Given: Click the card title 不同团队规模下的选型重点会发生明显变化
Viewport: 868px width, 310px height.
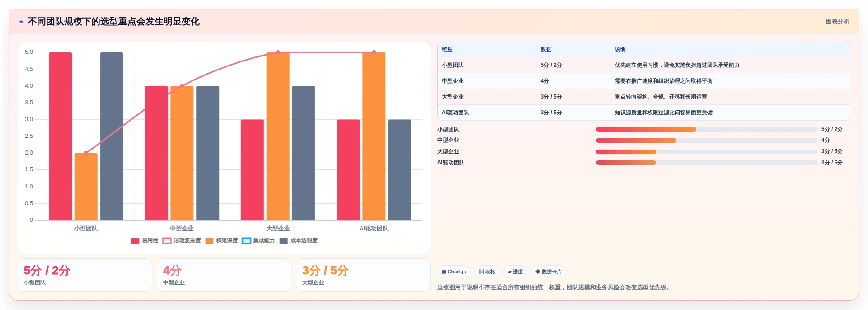Looking at the screenshot, I should pyautogui.click(x=114, y=22).
